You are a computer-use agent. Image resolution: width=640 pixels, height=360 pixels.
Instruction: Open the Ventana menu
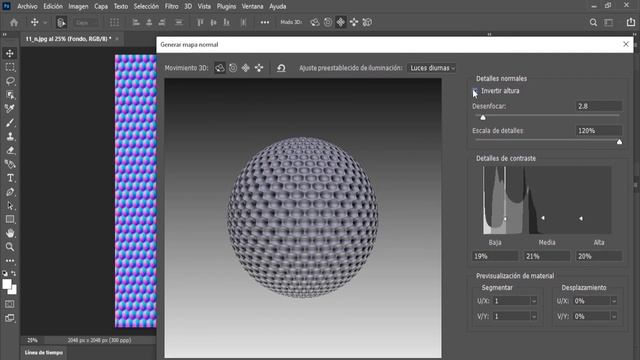tap(252, 7)
